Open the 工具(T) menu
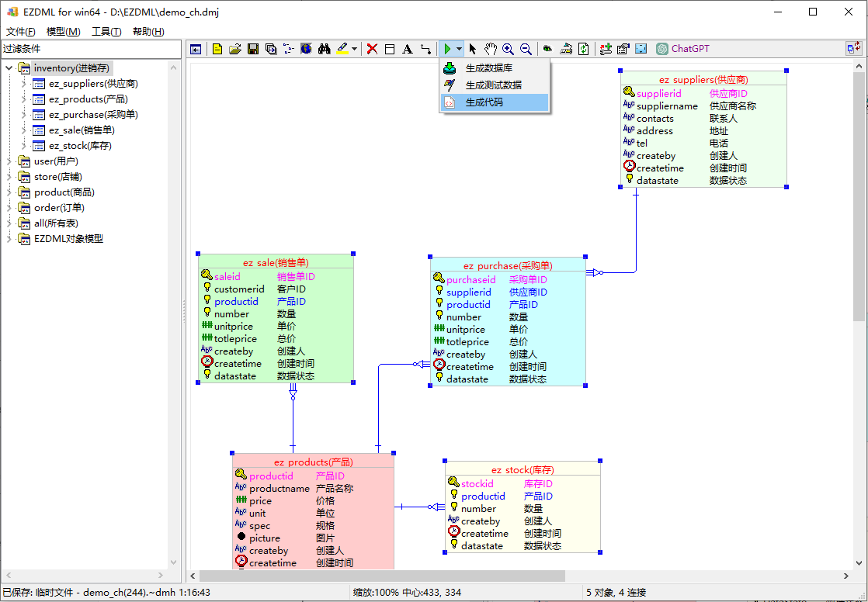This screenshot has width=868, height=602. tap(106, 32)
